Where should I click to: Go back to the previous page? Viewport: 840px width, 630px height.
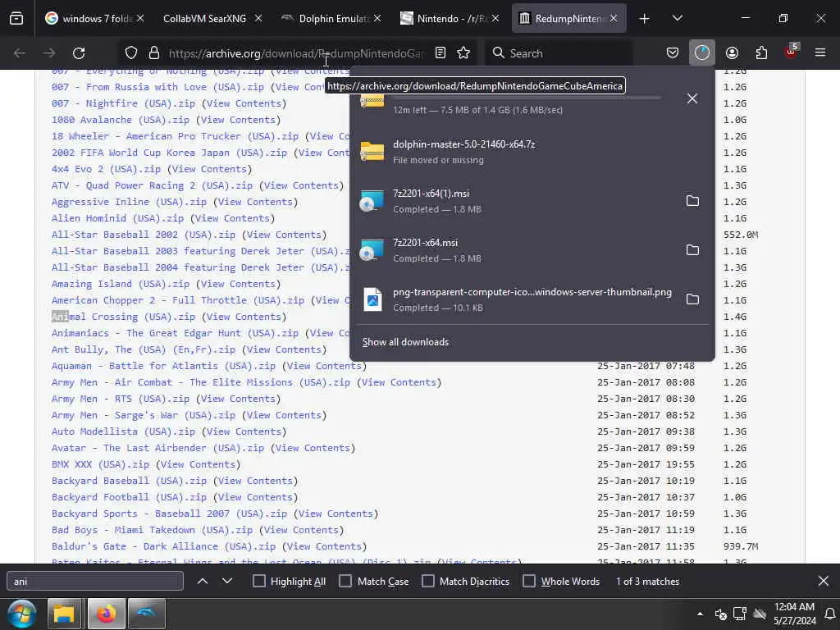(20, 53)
